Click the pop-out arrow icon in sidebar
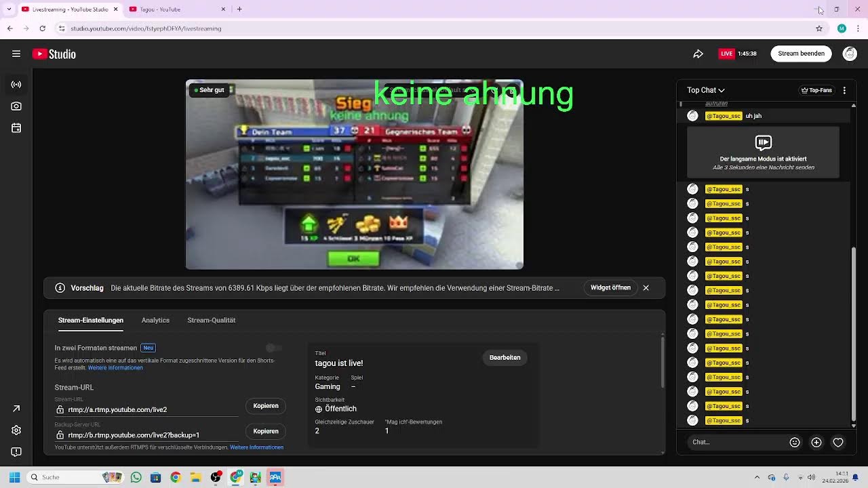 coord(16,409)
